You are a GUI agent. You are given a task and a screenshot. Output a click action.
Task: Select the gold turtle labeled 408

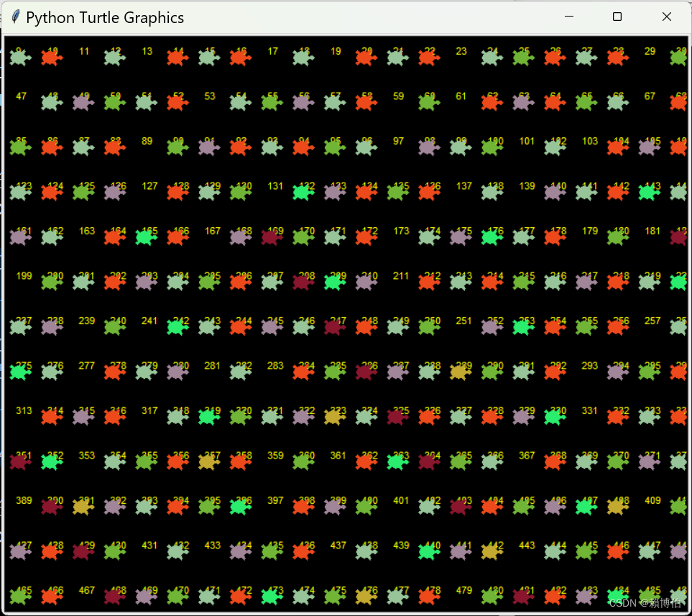[x=617, y=506]
